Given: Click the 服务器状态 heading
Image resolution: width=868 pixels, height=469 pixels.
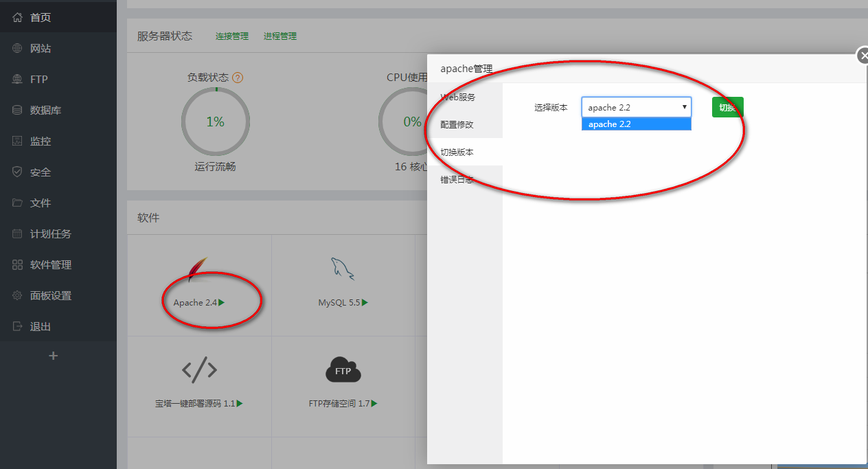Looking at the screenshot, I should (165, 36).
